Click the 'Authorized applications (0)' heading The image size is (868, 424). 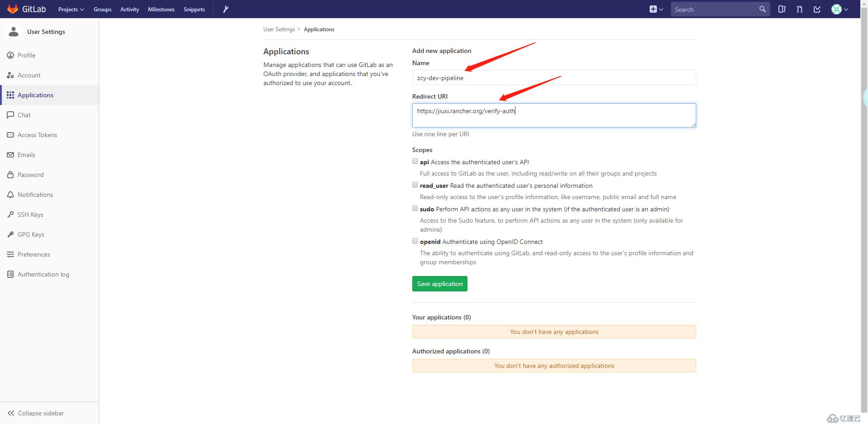point(451,351)
